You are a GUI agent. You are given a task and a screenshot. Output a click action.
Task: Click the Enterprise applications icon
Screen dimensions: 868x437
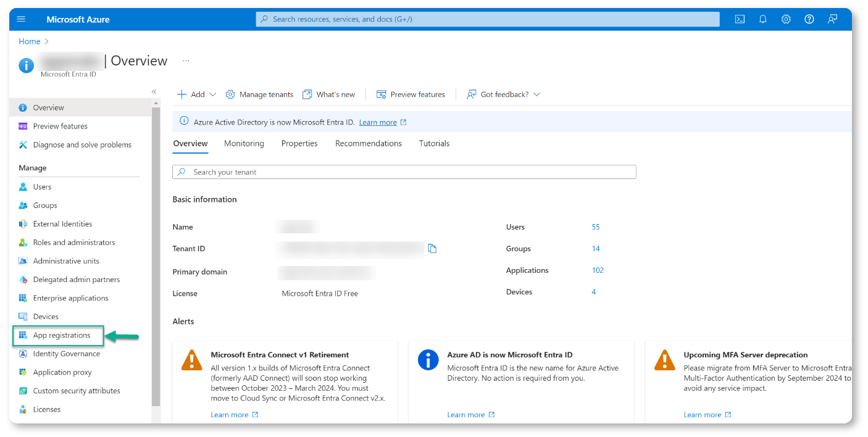click(23, 298)
